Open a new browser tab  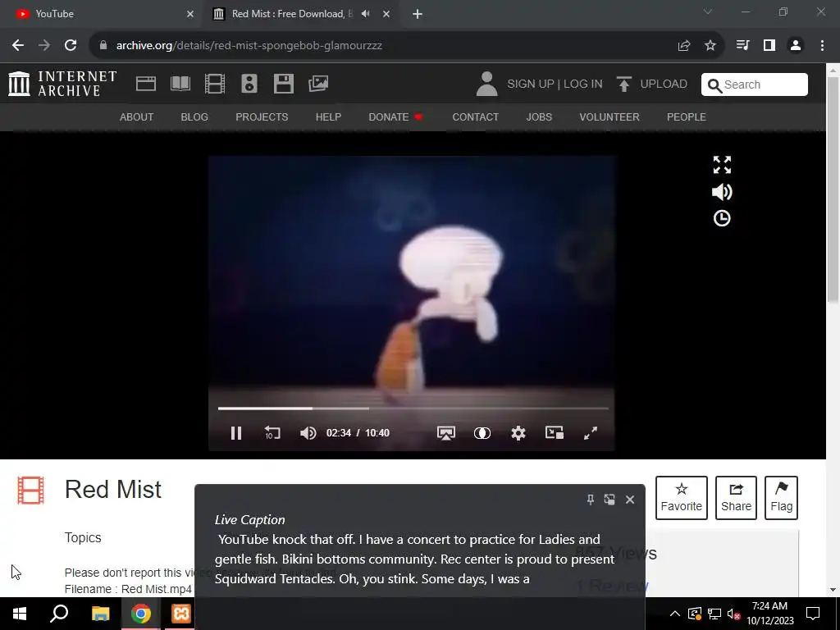tap(418, 14)
